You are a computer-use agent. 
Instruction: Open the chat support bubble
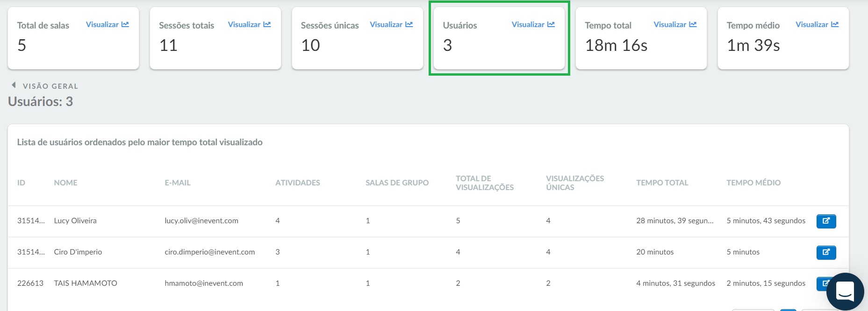click(x=845, y=291)
